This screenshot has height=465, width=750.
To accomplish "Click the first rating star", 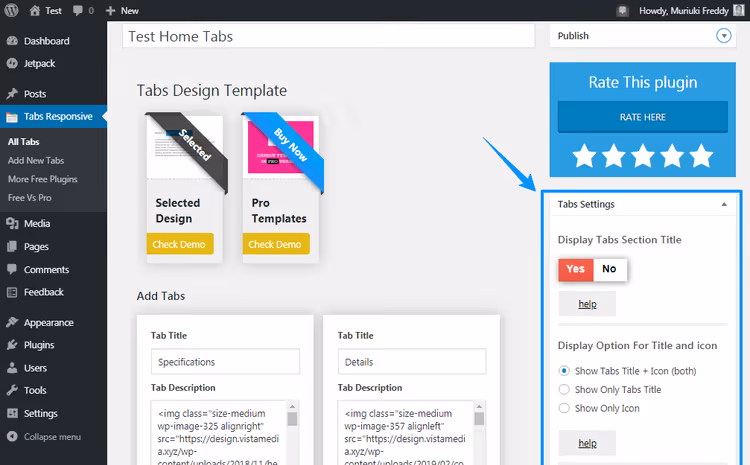I will point(584,155).
